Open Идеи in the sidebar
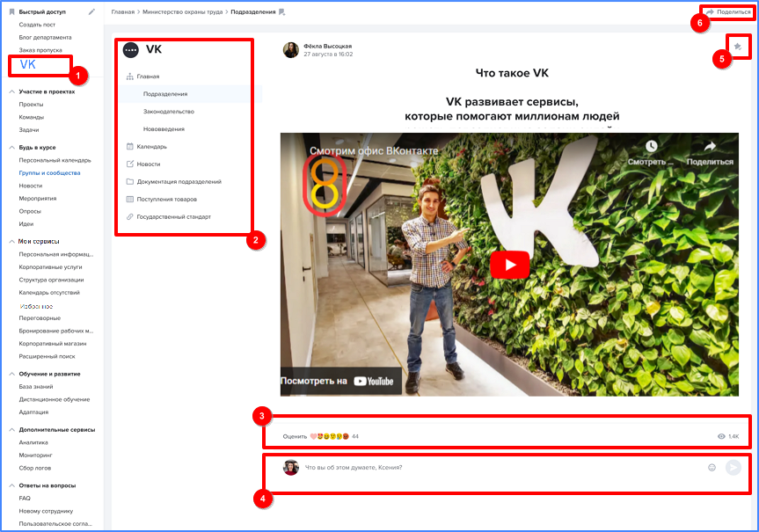The image size is (759, 532). [x=26, y=223]
